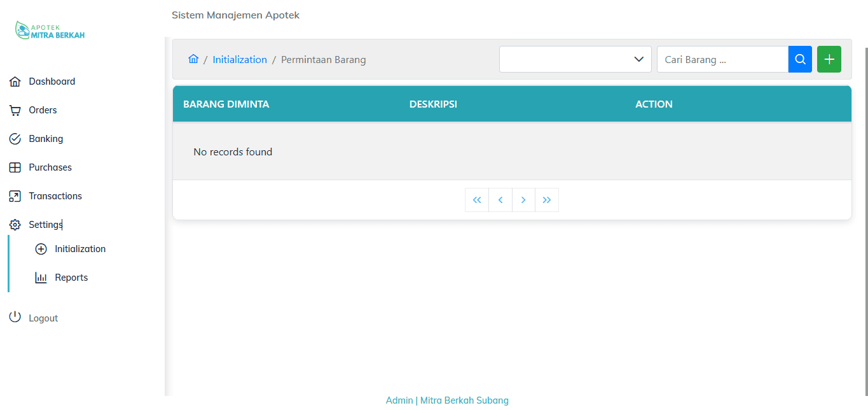Open the Orders sidebar menu
Image resolution: width=868 pixels, height=410 pixels.
coord(43,110)
